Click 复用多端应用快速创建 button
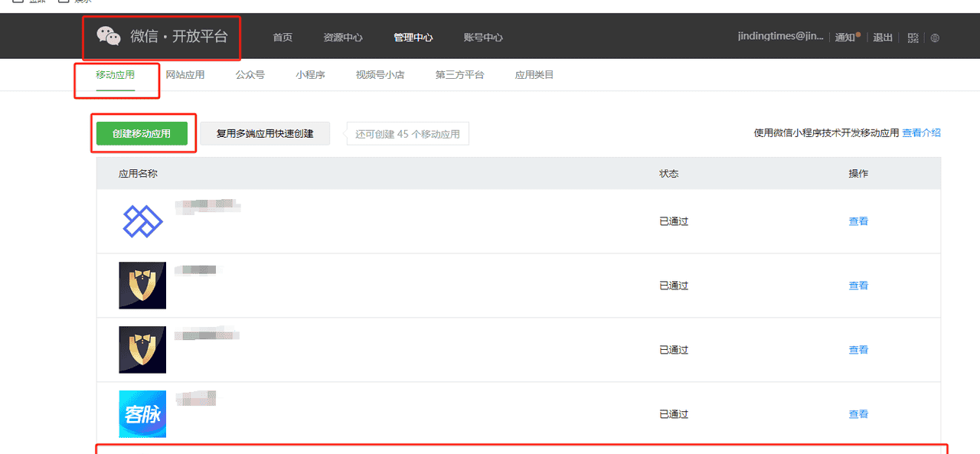Image resolution: width=980 pixels, height=454 pixels. click(264, 132)
